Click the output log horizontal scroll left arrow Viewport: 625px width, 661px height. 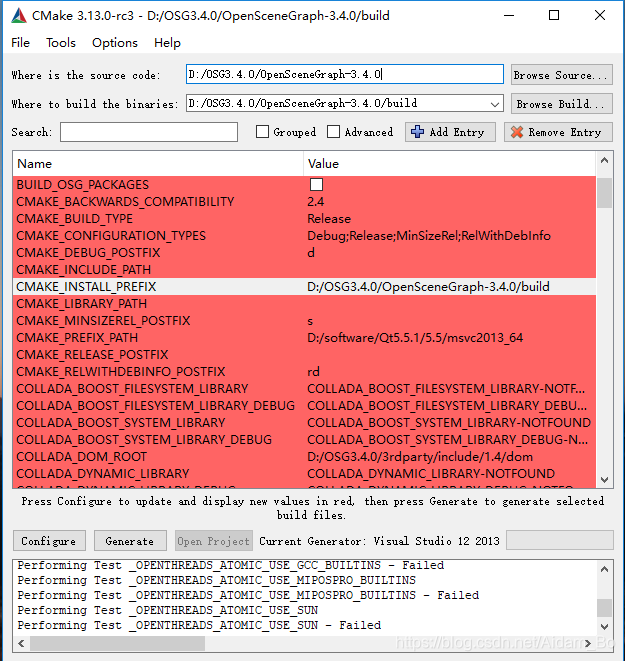coord(21,643)
